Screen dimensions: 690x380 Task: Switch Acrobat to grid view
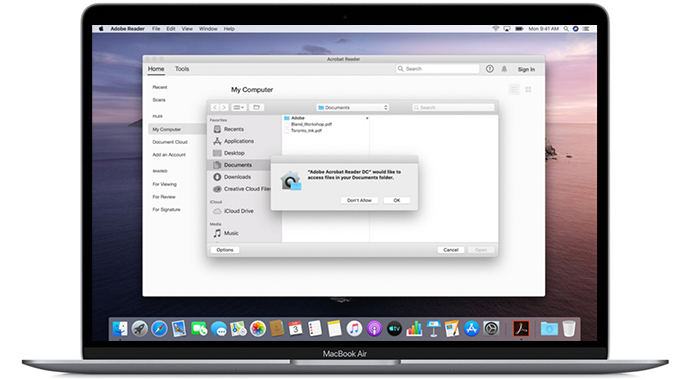[528, 90]
